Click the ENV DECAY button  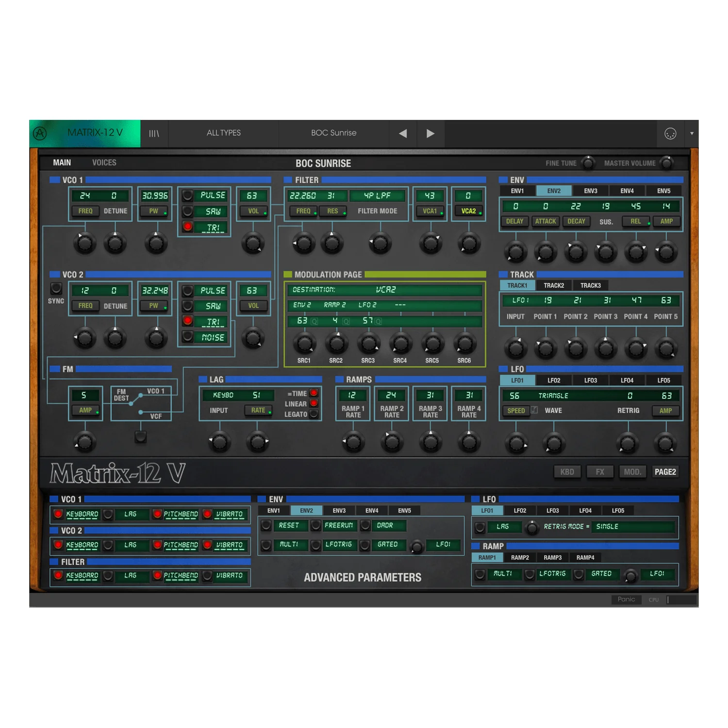tap(576, 221)
